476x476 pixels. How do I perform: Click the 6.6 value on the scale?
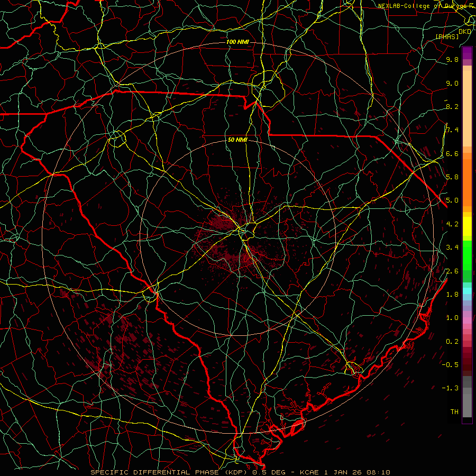(452, 153)
